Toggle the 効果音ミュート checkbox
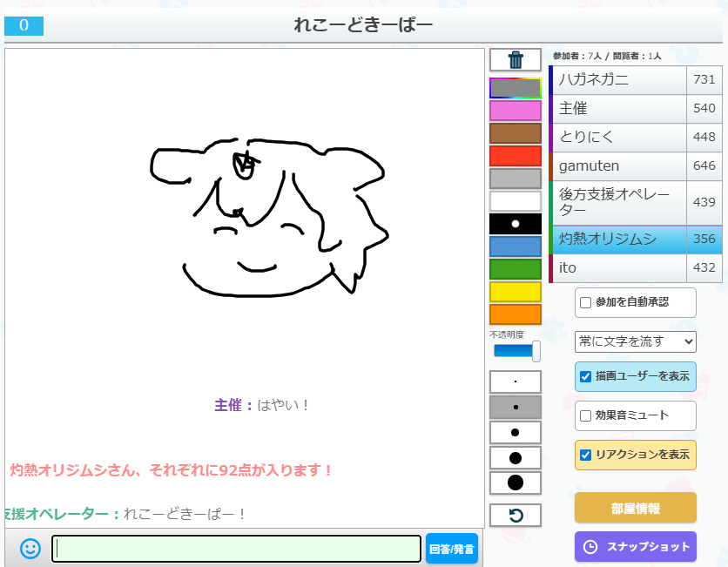 586,415
